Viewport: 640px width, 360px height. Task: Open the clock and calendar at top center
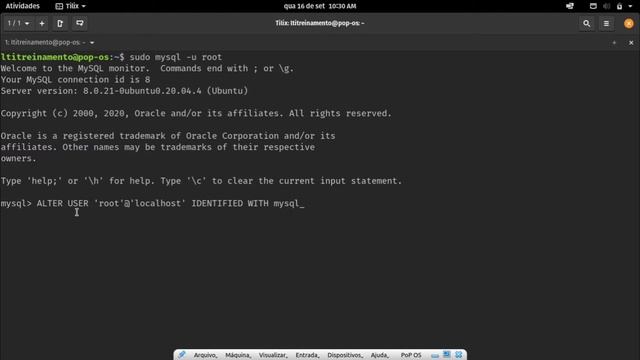pos(320,6)
